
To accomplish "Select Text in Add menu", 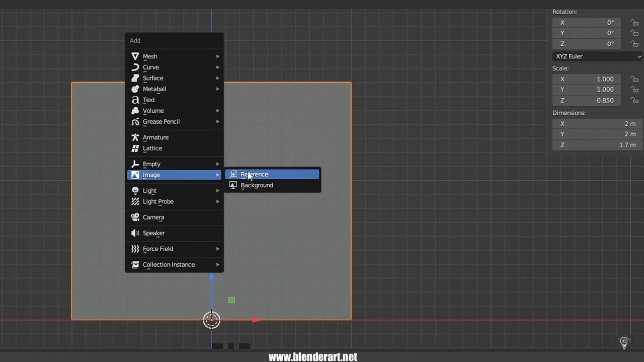I will 174,100.
